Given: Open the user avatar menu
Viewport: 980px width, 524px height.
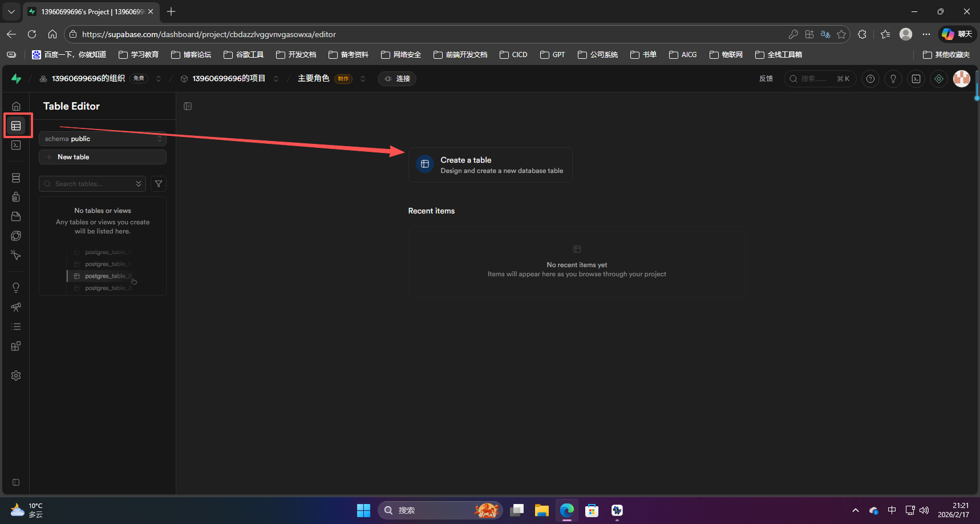Looking at the screenshot, I should pos(962,79).
